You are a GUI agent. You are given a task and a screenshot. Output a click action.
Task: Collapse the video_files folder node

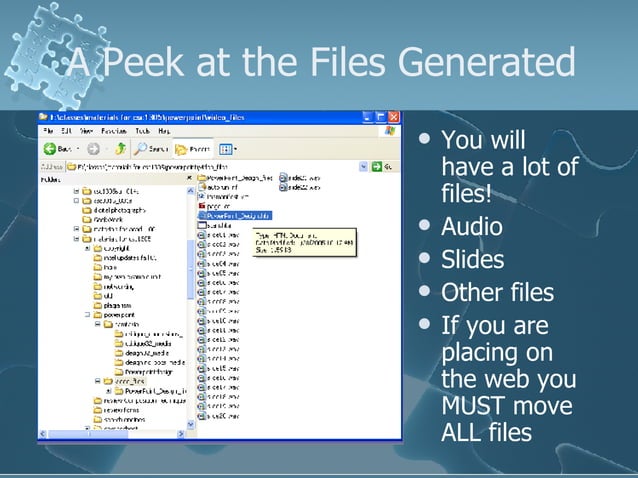click(x=98, y=381)
